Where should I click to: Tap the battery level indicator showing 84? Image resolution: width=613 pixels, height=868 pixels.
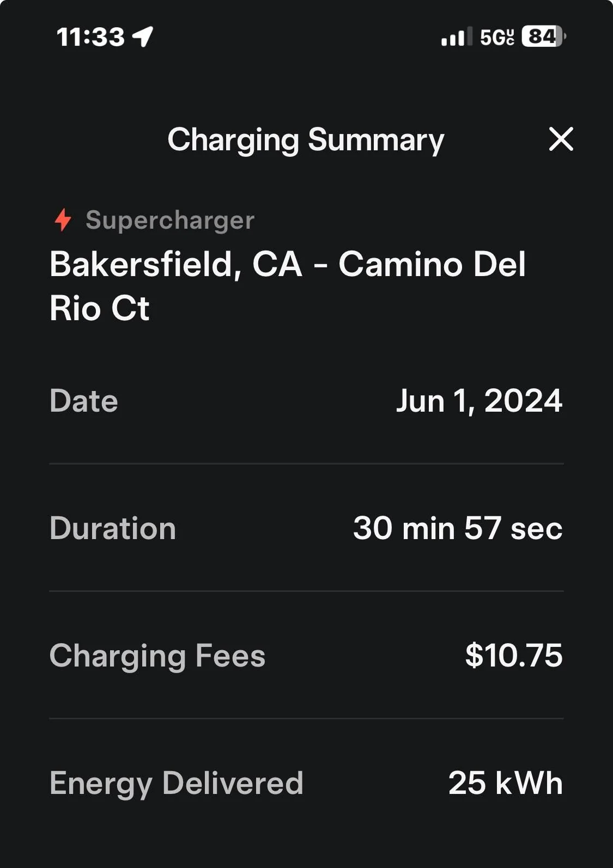pyautogui.click(x=544, y=36)
